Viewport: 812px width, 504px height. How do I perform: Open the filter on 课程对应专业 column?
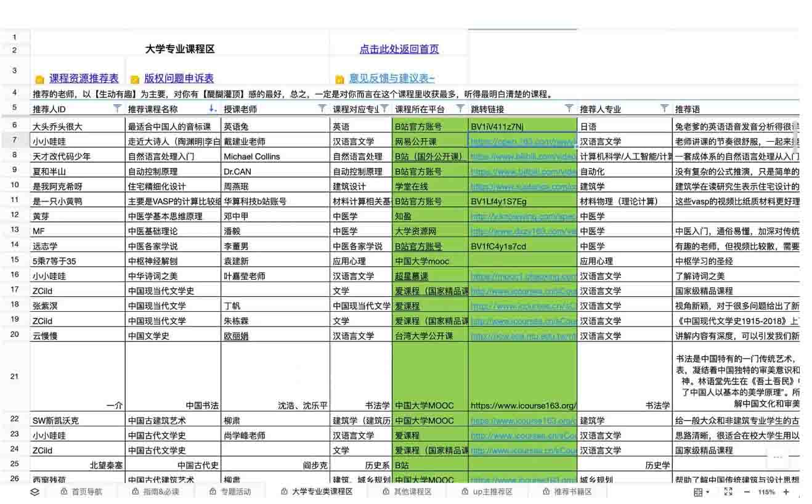(x=384, y=108)
